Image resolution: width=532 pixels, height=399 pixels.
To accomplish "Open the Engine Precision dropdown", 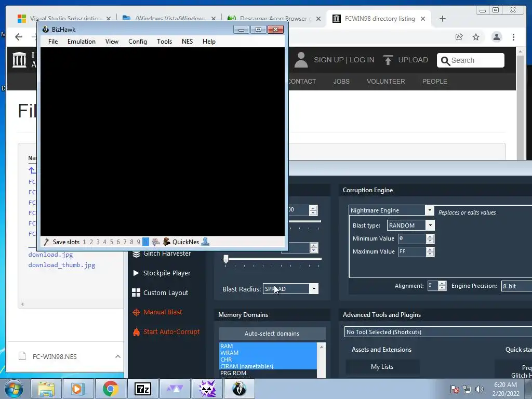I will pyautogui.click(x=516, y=286).
